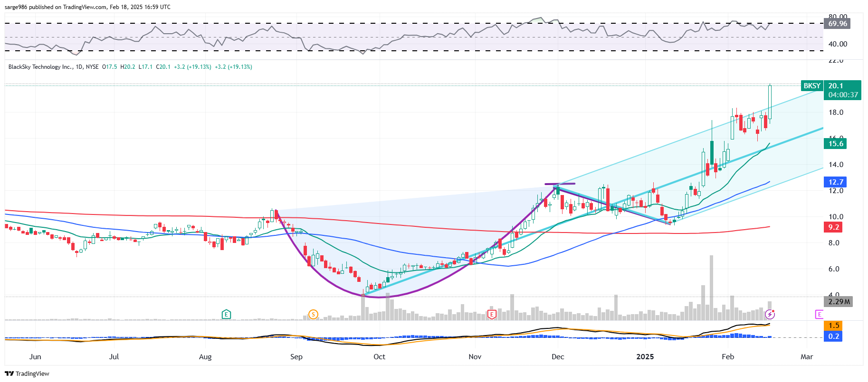Click the purple horizontal line at cup rim
This screenshot has height=382, width=868.
(560, 184)
